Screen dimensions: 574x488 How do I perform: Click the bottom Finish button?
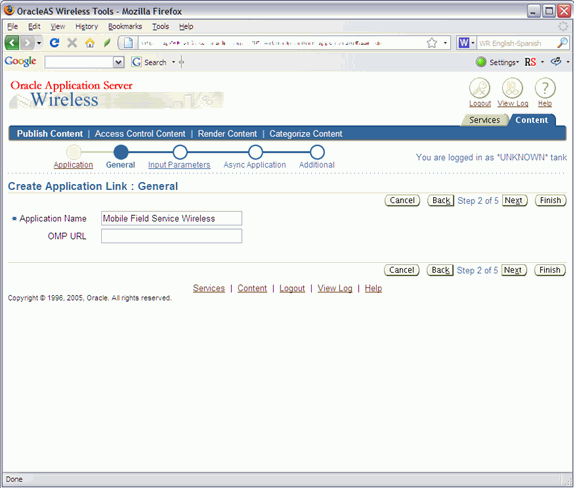click(x=549, y=270)
